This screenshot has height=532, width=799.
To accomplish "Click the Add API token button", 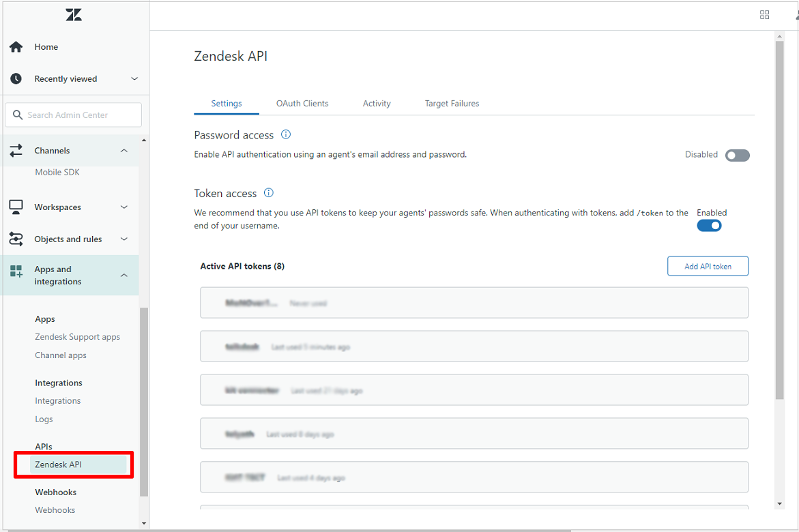I will click(x=708, y=266).
